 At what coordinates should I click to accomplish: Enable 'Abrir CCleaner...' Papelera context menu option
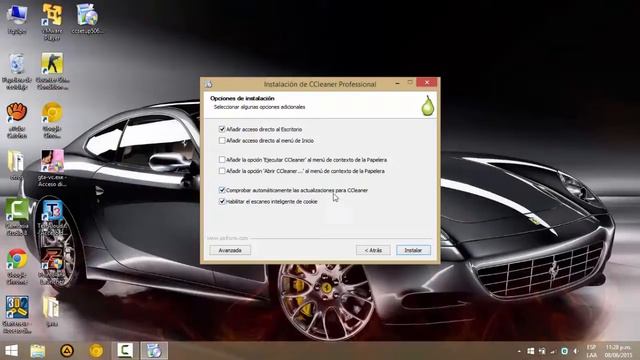tap(222, 171)
